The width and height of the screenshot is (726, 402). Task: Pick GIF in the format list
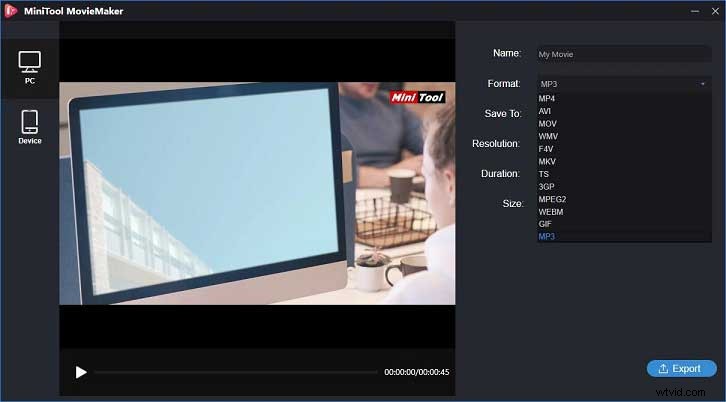coord(624,224)
